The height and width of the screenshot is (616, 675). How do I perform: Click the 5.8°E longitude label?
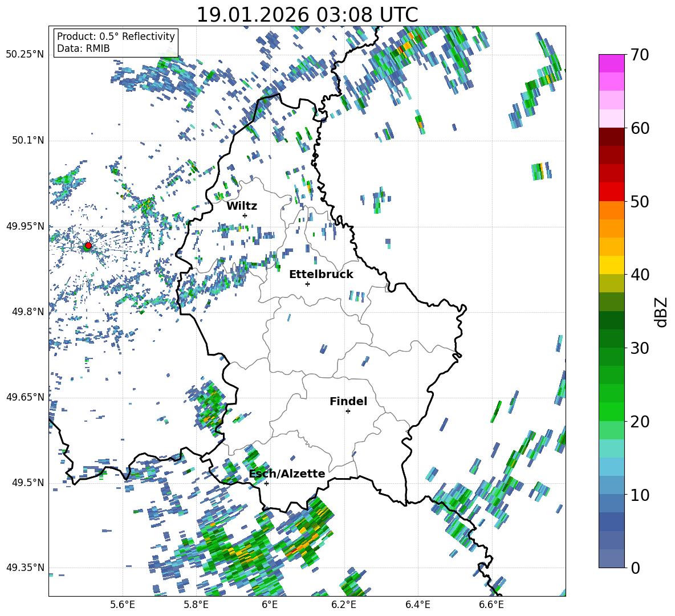coord(196,605)
